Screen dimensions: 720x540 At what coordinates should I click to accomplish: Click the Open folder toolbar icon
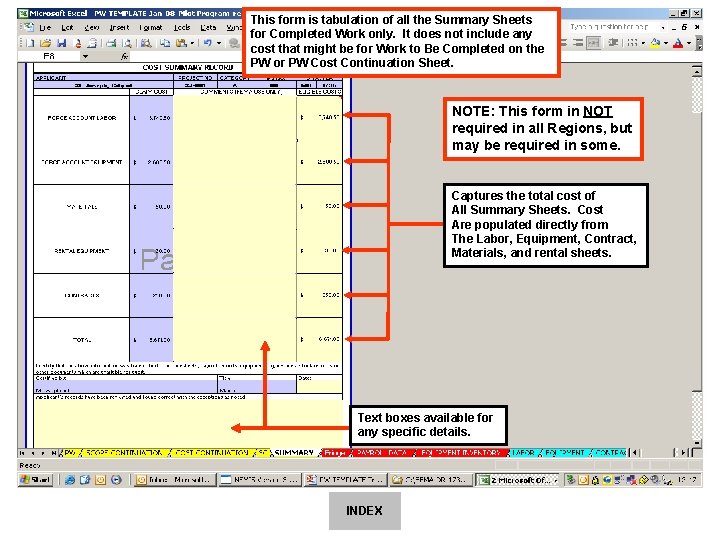(x=45, y=43)
